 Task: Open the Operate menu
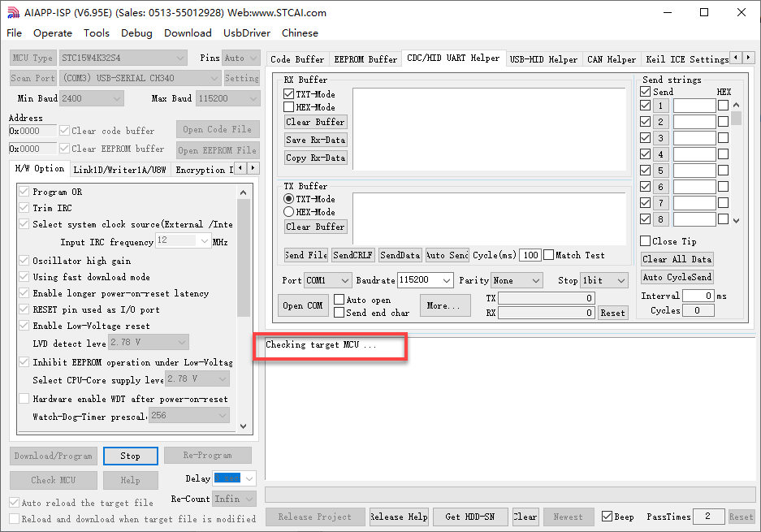click(x=53, y=33)
